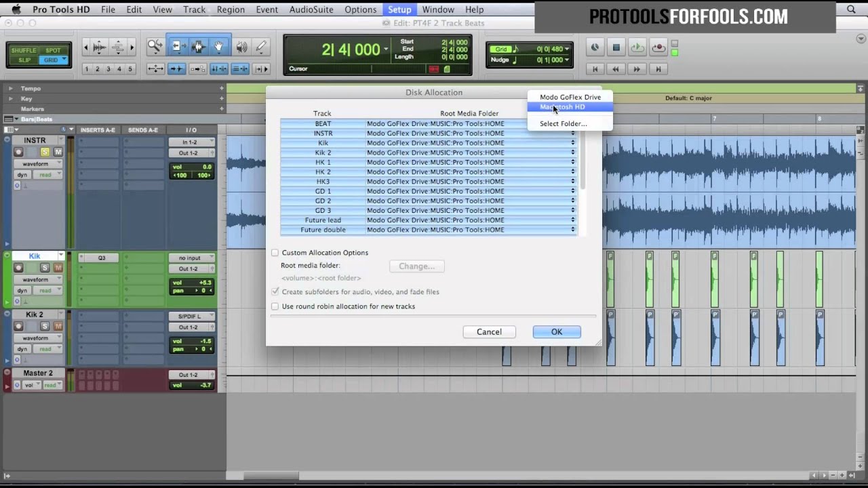Click the Fast Forward transport button
This screenshot has width=868, height=488.
pyautogui.click(x=637, y=68)
